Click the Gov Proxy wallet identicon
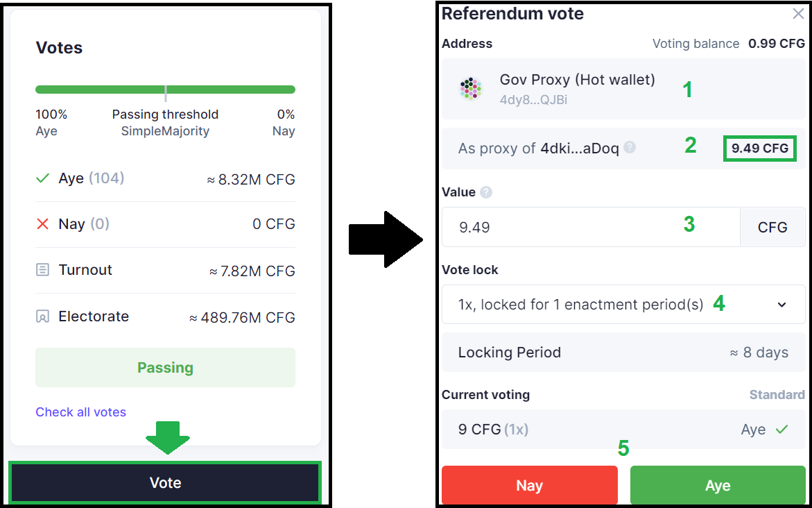 471,89
